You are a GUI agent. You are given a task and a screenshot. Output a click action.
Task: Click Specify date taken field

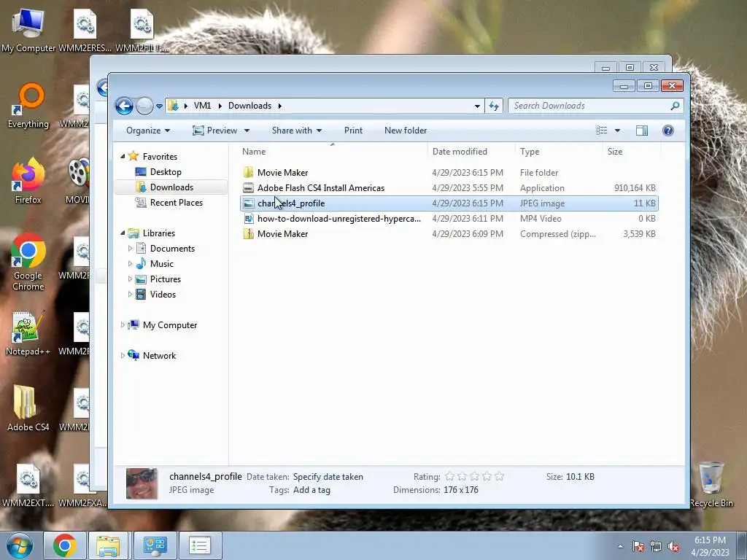coord(328,477)
